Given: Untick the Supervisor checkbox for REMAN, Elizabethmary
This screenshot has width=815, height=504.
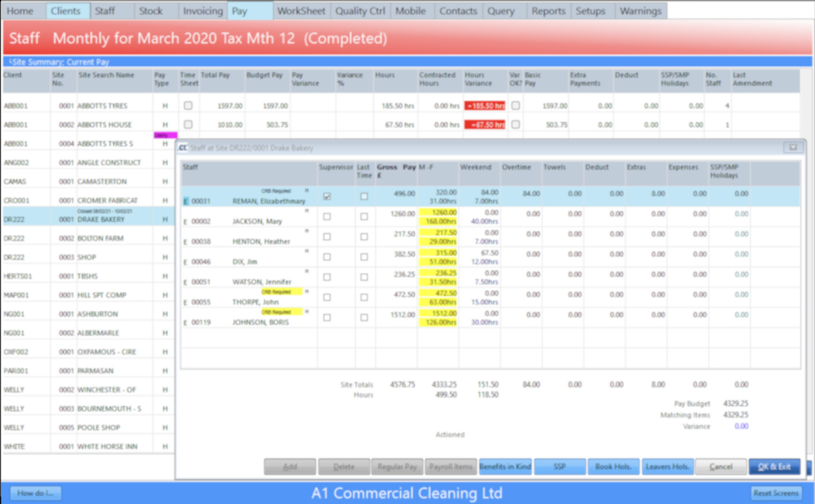Looking at the screenshot, I should point(327,197).
